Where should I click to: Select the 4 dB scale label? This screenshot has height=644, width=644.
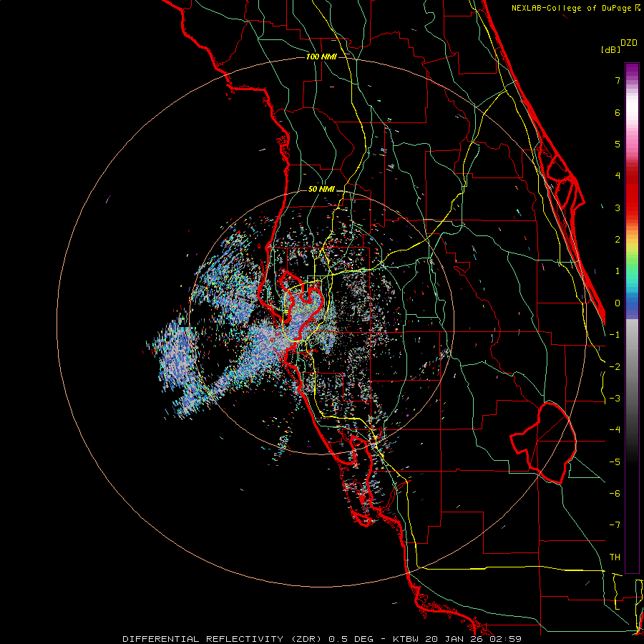click(618, 176)
